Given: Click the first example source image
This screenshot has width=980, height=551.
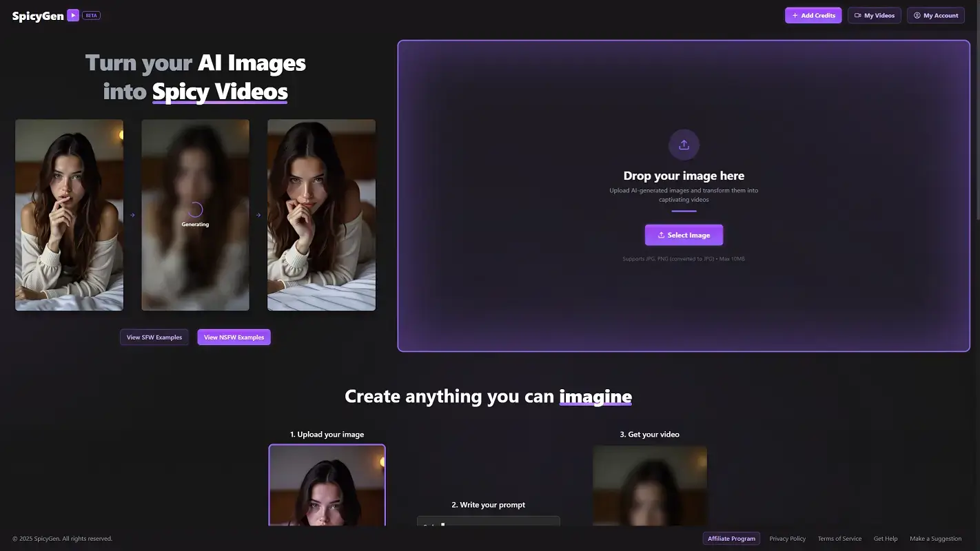Looking at the screenshot, I should point(70,215).
